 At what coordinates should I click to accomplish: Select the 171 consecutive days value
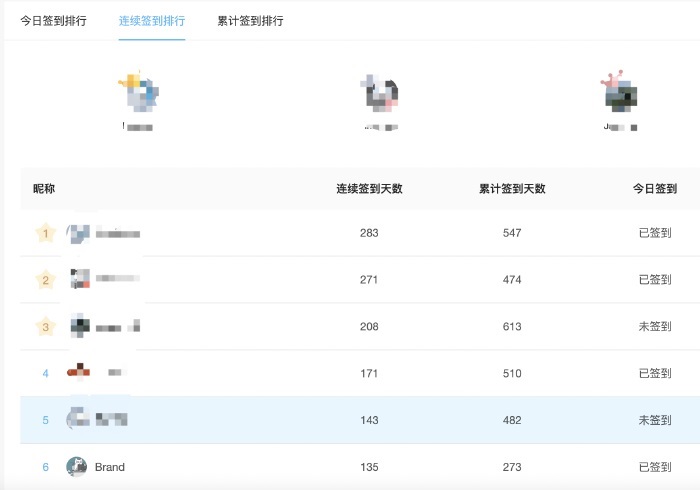pos(369,374)
